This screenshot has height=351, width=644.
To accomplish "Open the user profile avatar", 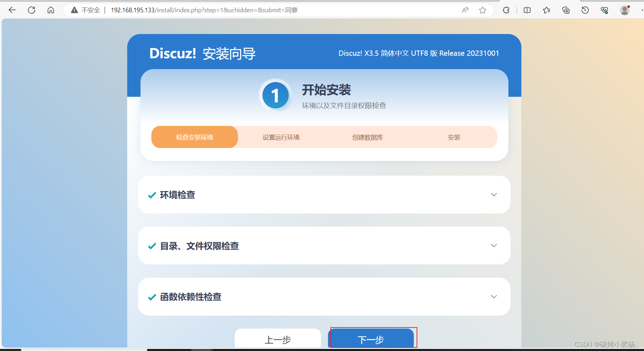I will 625,10.
